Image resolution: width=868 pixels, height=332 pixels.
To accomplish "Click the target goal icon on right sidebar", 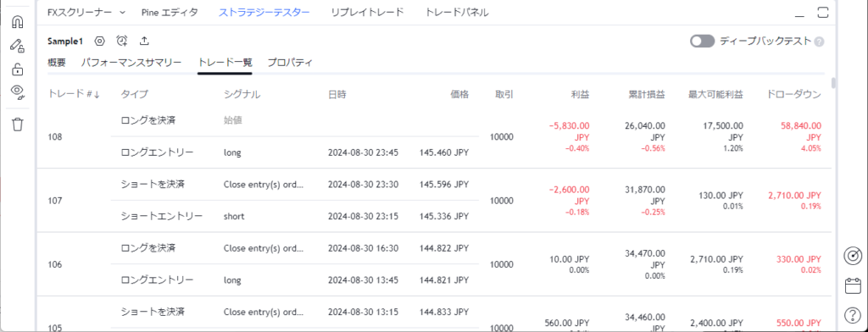I will (853, 256).
